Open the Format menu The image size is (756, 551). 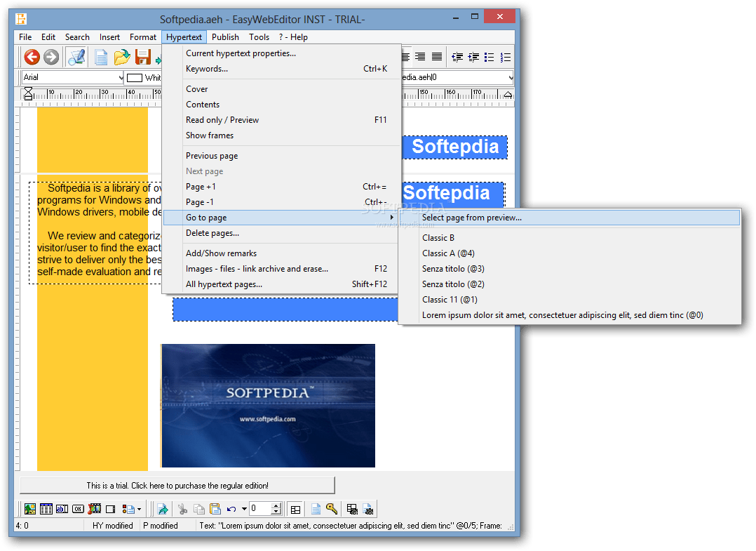tap(143, 37)
